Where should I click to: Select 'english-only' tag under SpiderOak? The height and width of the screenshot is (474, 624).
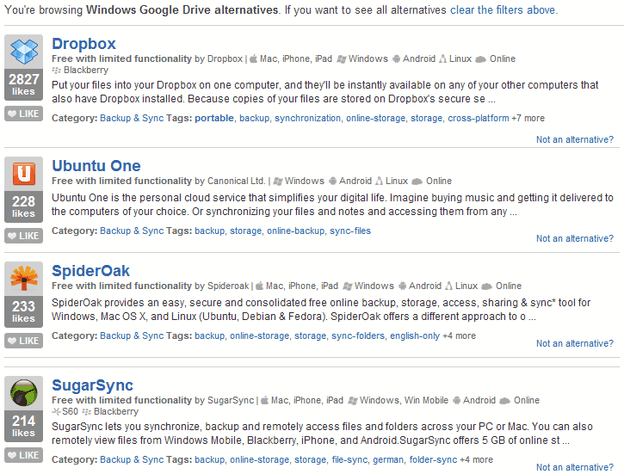(x=415, y=335)
